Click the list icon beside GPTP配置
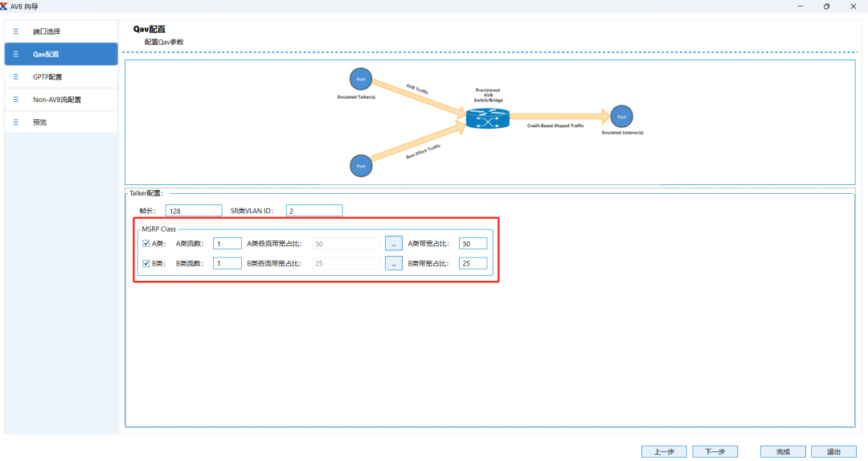 [15, 77]
